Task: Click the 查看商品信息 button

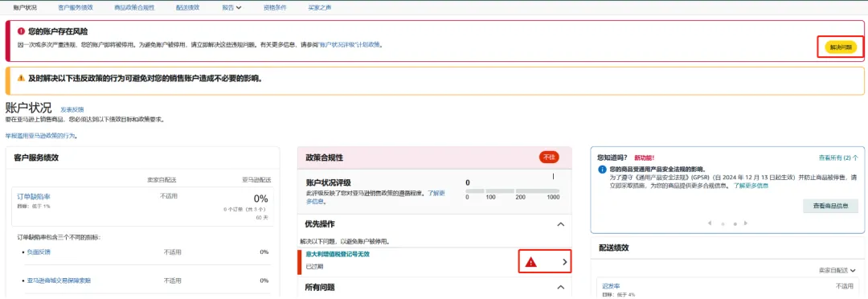Action: (831, 206)
